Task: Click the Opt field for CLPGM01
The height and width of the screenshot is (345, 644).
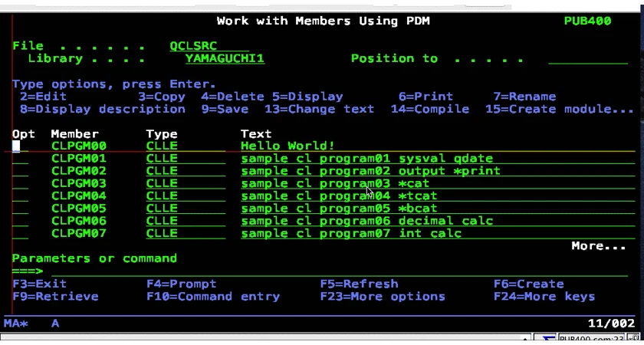Action: (x=20, y=158)
